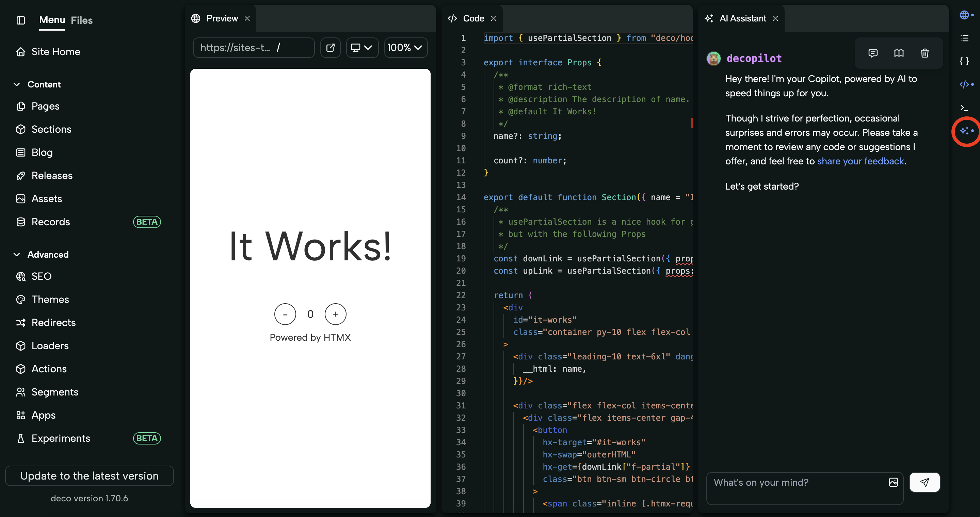Click the trash icon to clear chat
Image resolution: width=980 pixels, height=517 pixels.
[925, 53]
